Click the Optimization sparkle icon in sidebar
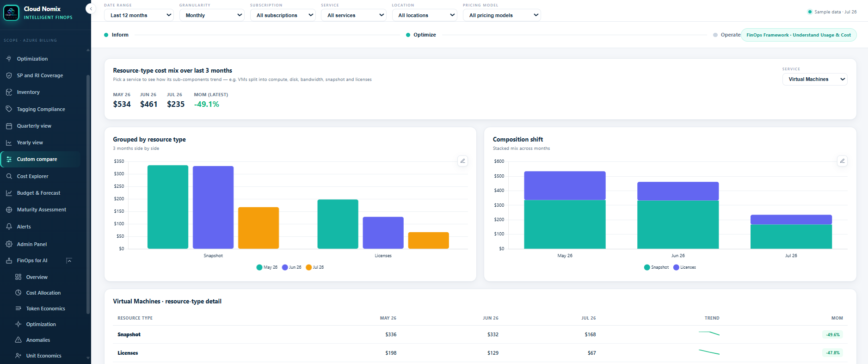Screen dimensions: 868x364 coord(9,59)
